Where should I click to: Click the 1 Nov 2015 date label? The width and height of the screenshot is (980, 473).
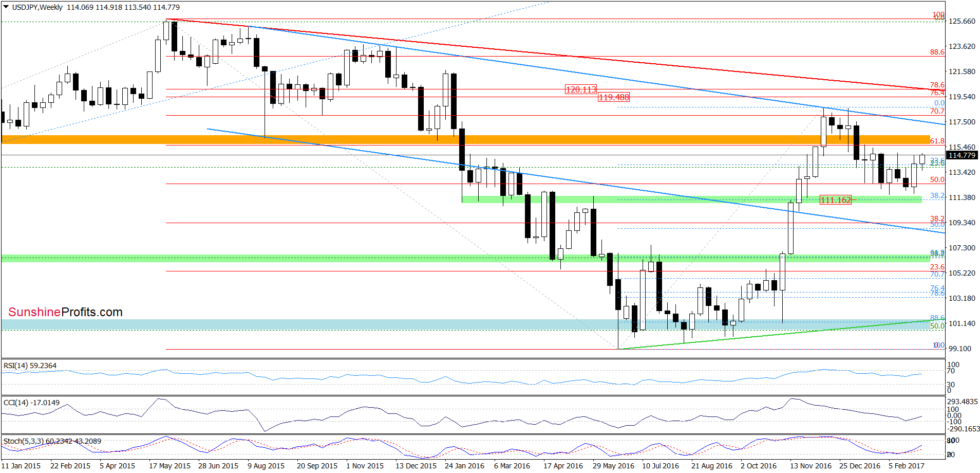click(x=365, y=466)
